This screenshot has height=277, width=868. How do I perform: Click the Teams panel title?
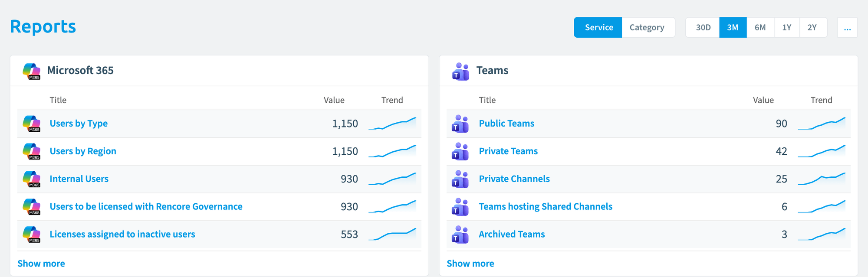pyautogui.click(x=492, y=71)
